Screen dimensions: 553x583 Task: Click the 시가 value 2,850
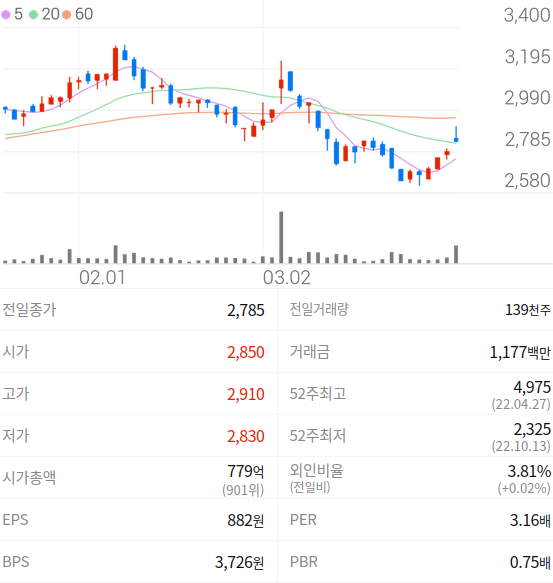[x=246, y=352]
